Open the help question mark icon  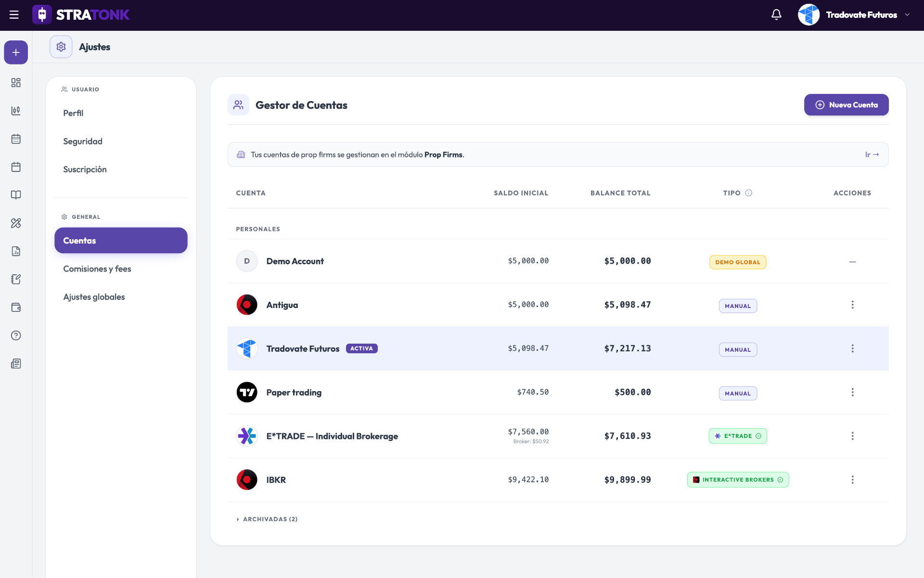[16, 335]
